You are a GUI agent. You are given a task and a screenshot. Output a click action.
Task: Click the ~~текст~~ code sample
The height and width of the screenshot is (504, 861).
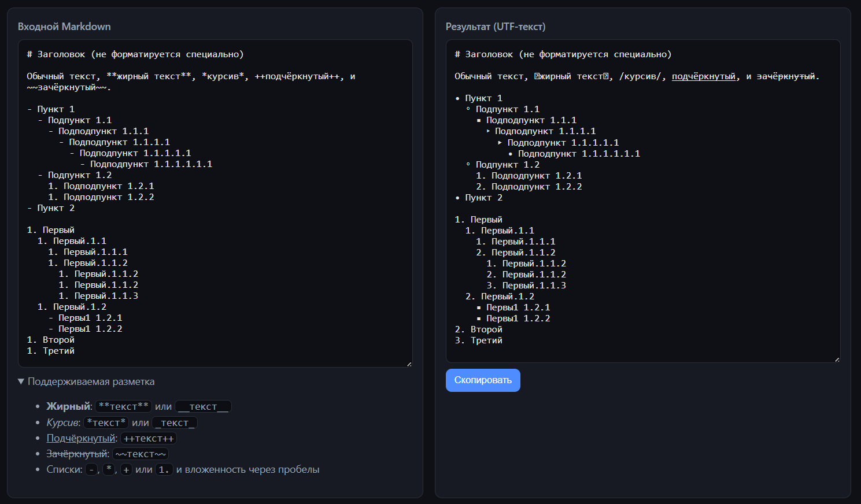[141, 454]
